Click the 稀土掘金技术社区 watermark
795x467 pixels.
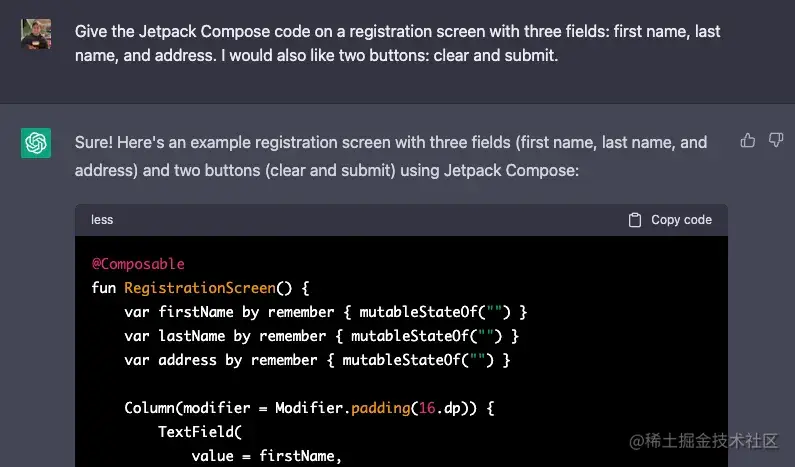click(703, 441)
